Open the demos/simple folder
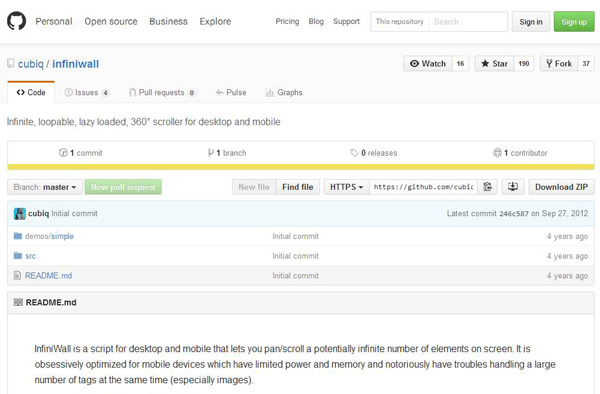The height and width of the screenshot is (394, 600). [49, 236]
